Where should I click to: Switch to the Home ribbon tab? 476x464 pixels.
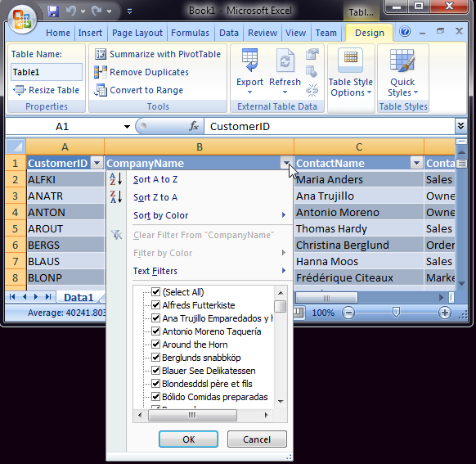(58, 33)
